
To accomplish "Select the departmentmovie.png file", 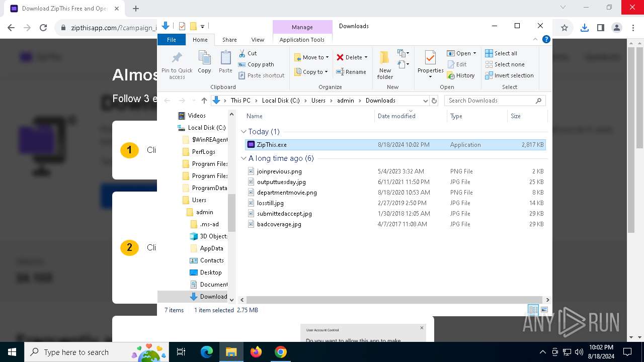I will pyautogui.click(x=395, y=193).
